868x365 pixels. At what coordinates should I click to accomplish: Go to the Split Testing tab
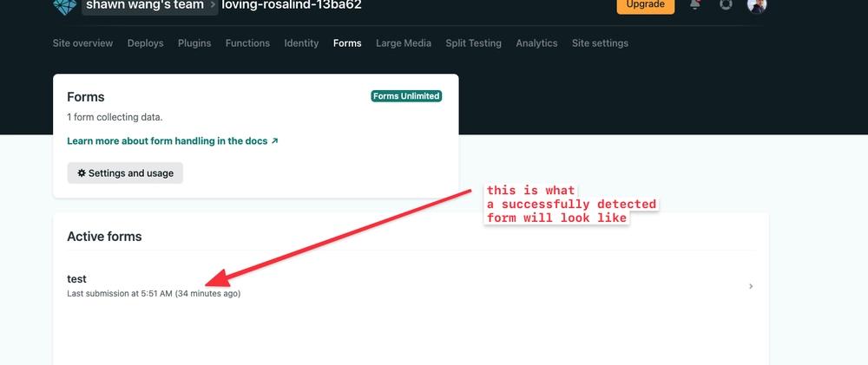coord(473,43)
